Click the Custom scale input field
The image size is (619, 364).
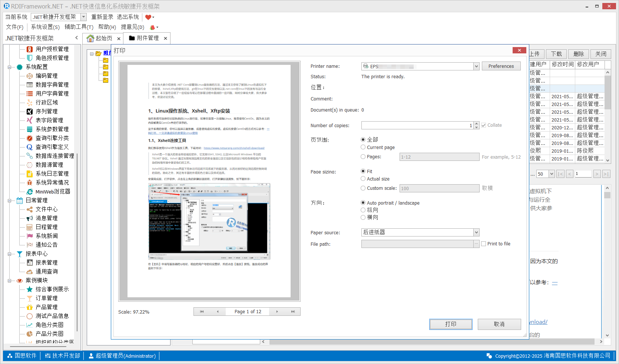(439, 188)
